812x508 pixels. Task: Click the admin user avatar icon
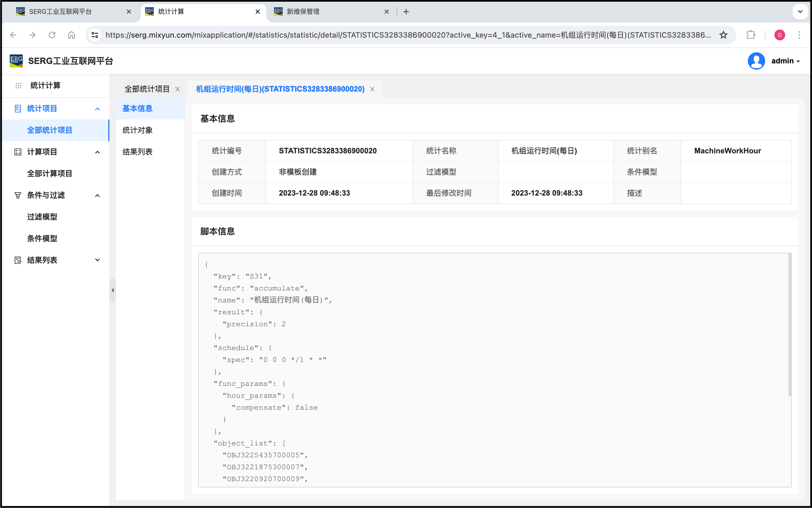tap(756, 61)
